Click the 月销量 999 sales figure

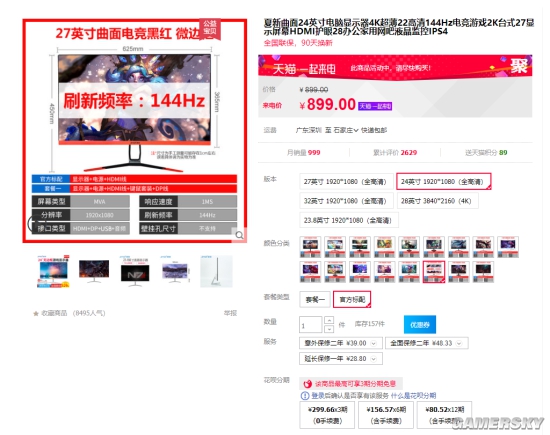pyautogui.click(x=304, y=153)
